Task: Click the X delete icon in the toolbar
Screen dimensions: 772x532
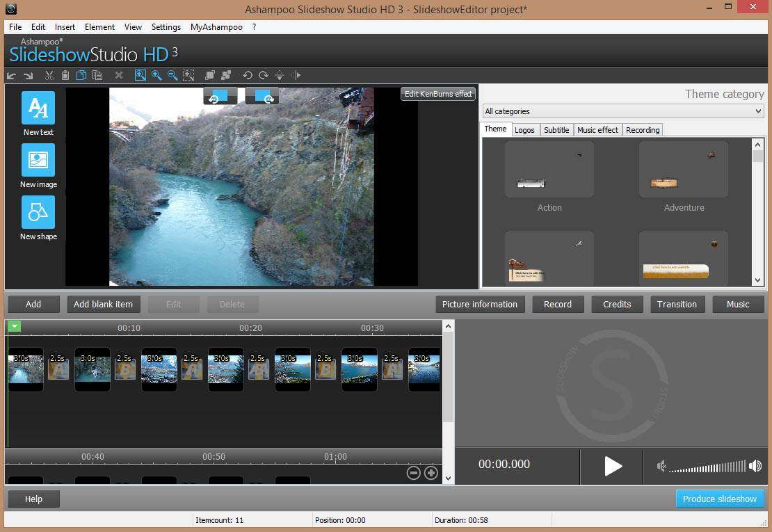Action: (119, 75)
